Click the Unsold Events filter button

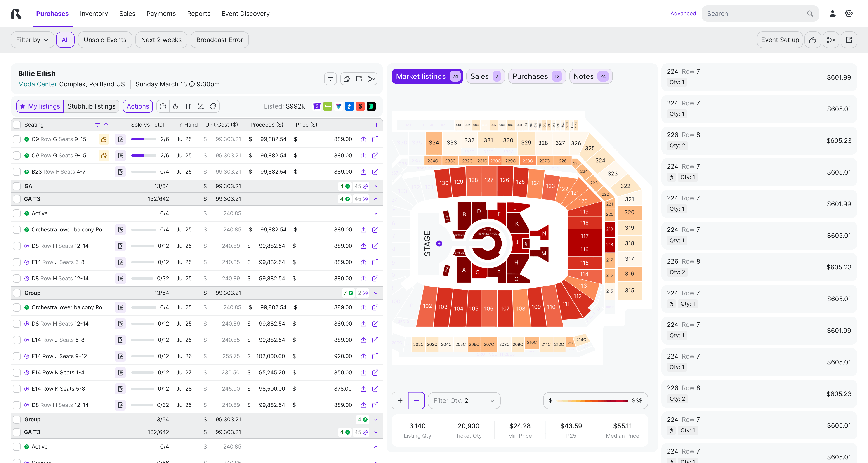pos(105,40)
